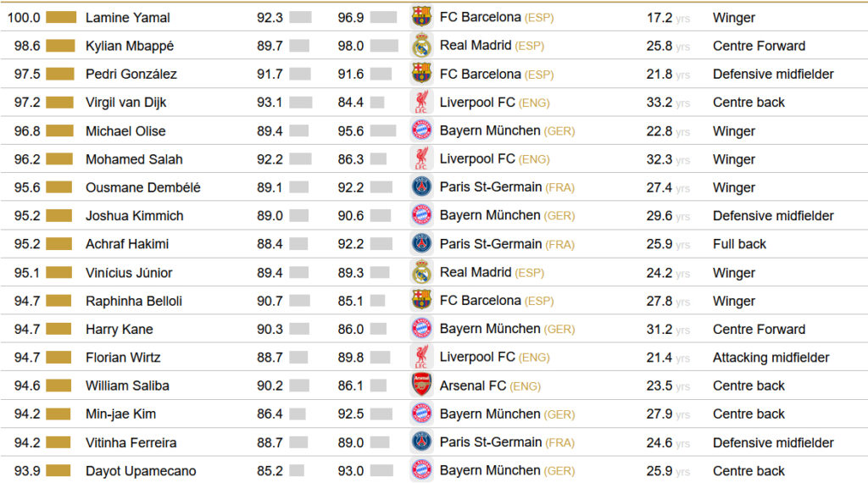
Task: Click Liverpool crest in Virgil van Dijk's row
Action: point(421,103)
